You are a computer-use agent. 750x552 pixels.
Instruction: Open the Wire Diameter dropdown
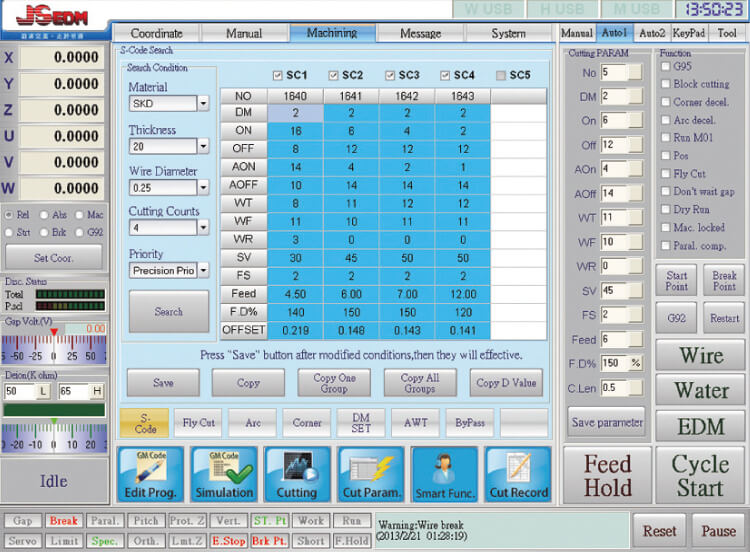(203, 188)
